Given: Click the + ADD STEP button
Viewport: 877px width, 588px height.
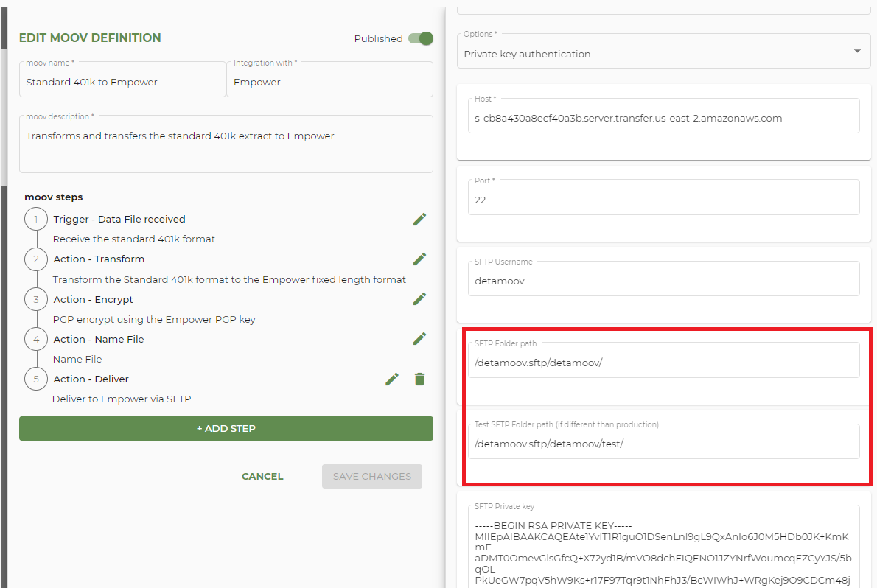Looking at the screenshot, I should point(226,428).
